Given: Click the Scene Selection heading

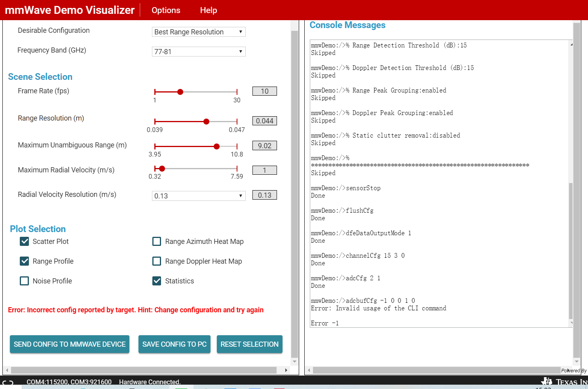Looking at the screenshot, I should pyautogui.click(x=40, y=77).
